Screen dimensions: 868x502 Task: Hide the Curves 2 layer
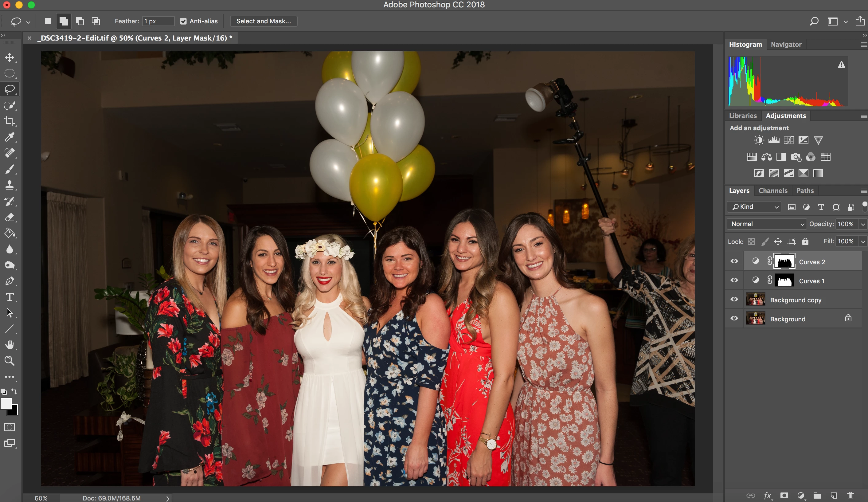click(734, 261)
